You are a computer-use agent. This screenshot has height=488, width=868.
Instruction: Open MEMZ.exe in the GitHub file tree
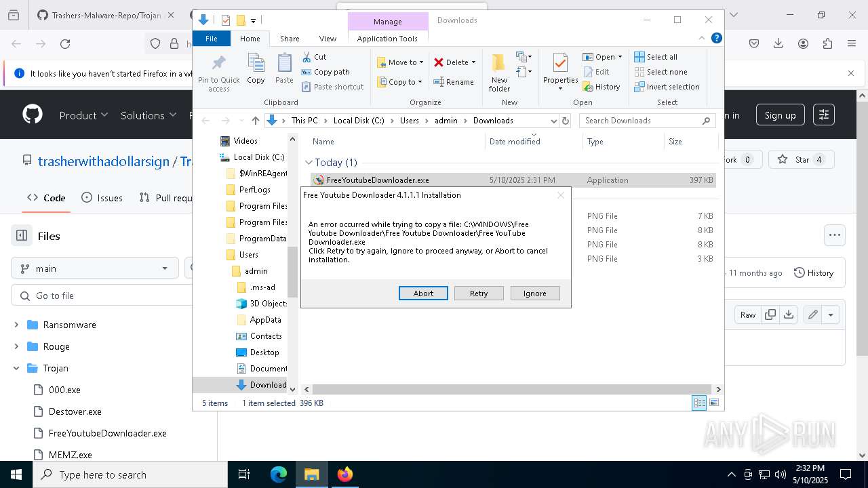[71, 455]
